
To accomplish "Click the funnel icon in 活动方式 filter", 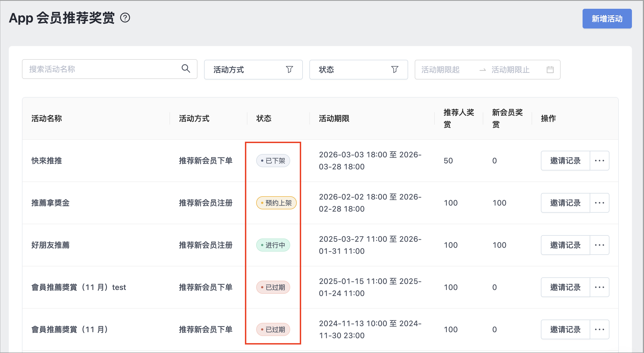I will (x=289, y=70).
